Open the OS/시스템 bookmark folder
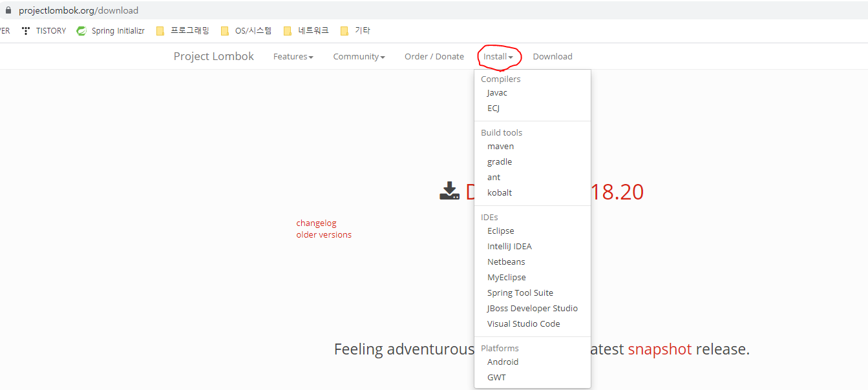The height and width of the screenshot is (390, 868). [x=246, y=30]
